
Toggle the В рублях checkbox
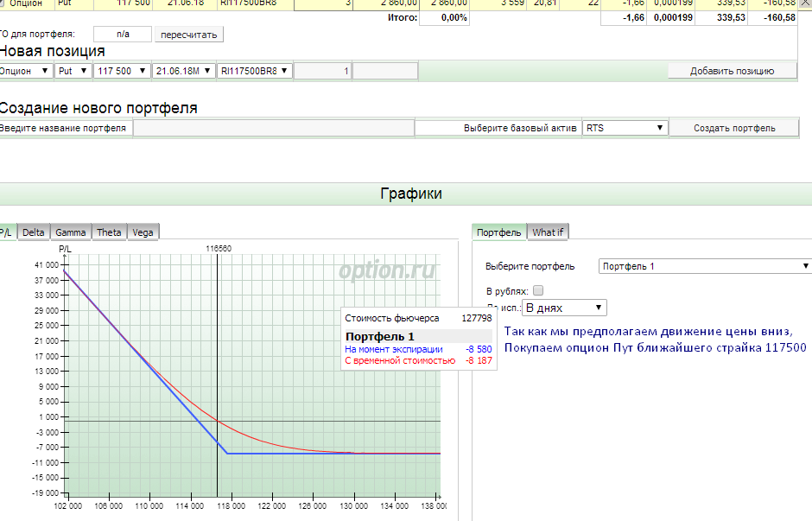538,290
